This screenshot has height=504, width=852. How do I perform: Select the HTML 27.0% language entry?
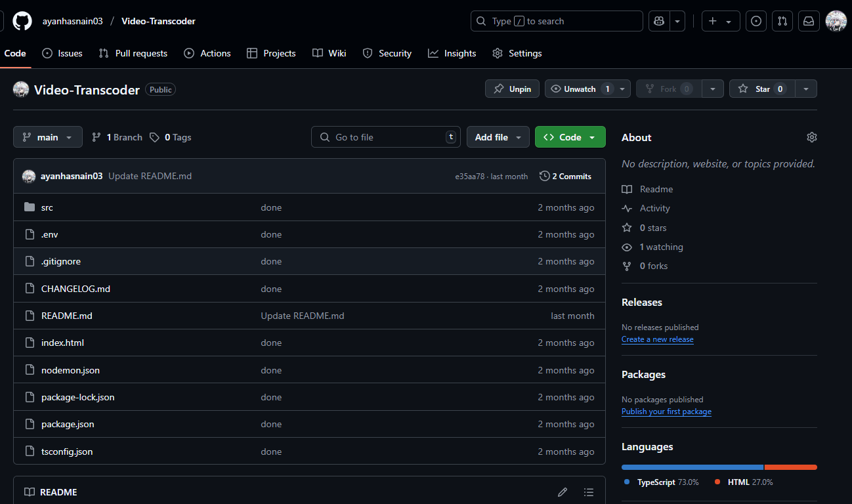click(x=743, y=482)
